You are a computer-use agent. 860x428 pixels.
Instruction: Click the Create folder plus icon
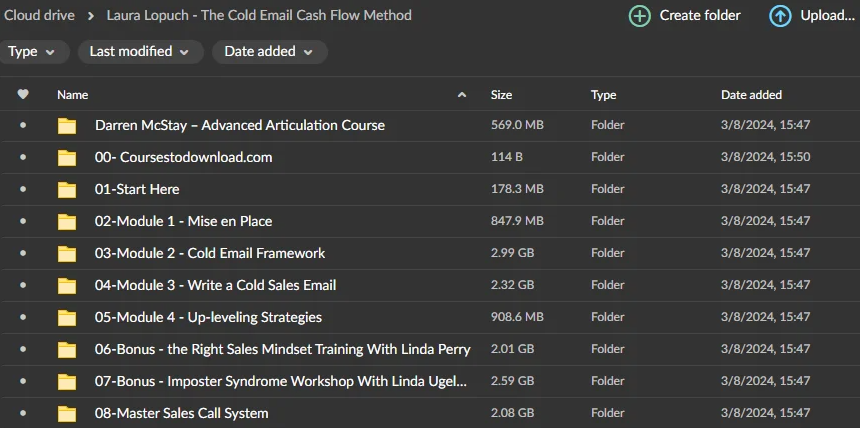click(639, 16)
